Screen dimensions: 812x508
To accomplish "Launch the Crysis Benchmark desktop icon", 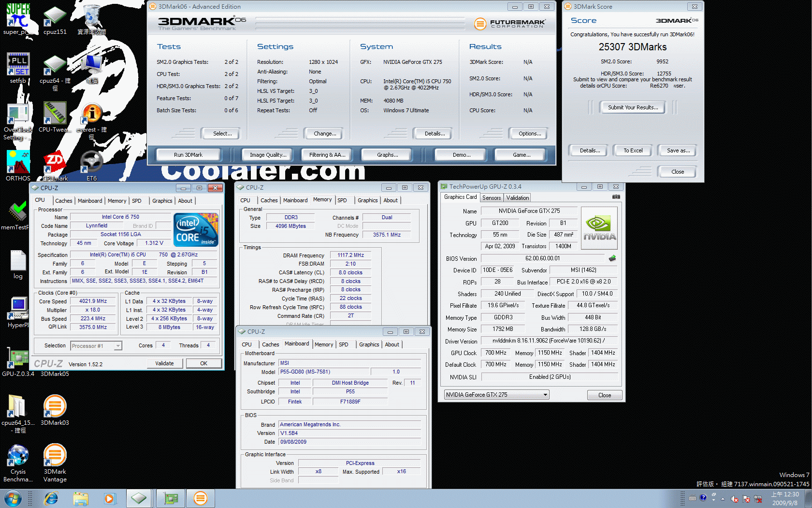I will [x=18, y=463].
